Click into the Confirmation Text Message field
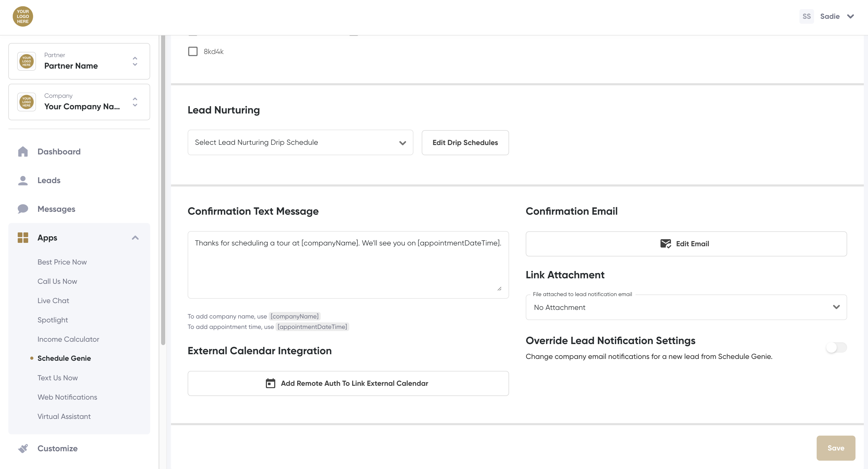868x469 pixels. [x=348, y=265]
